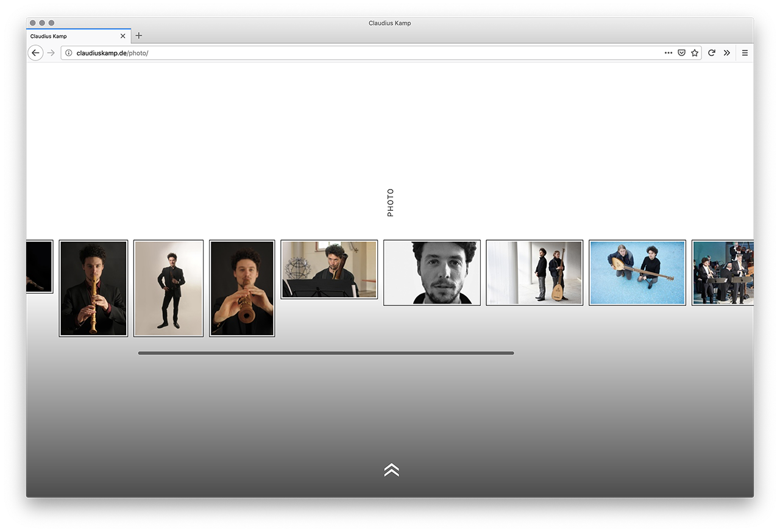This screenshot has height=532, width=780.
Task: Click the gallery horizontal scrollbar
Action: (x=326, y=353)
